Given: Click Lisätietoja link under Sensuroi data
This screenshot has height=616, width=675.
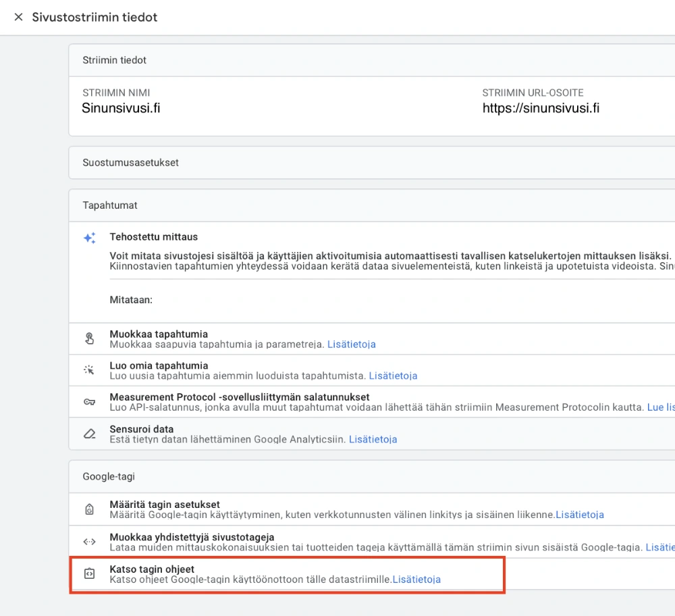Looking at the screenshot, I should click(373, 440).
